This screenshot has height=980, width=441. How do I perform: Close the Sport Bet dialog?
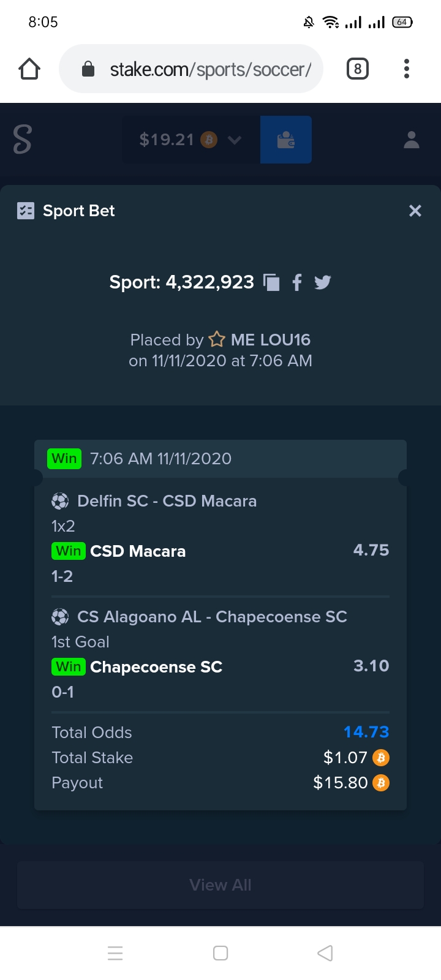click(415, 211)
